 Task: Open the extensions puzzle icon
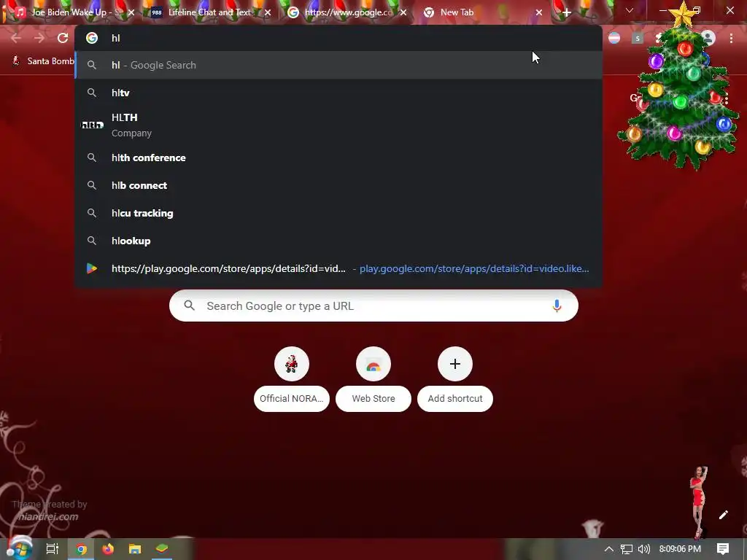click(659, 38)
